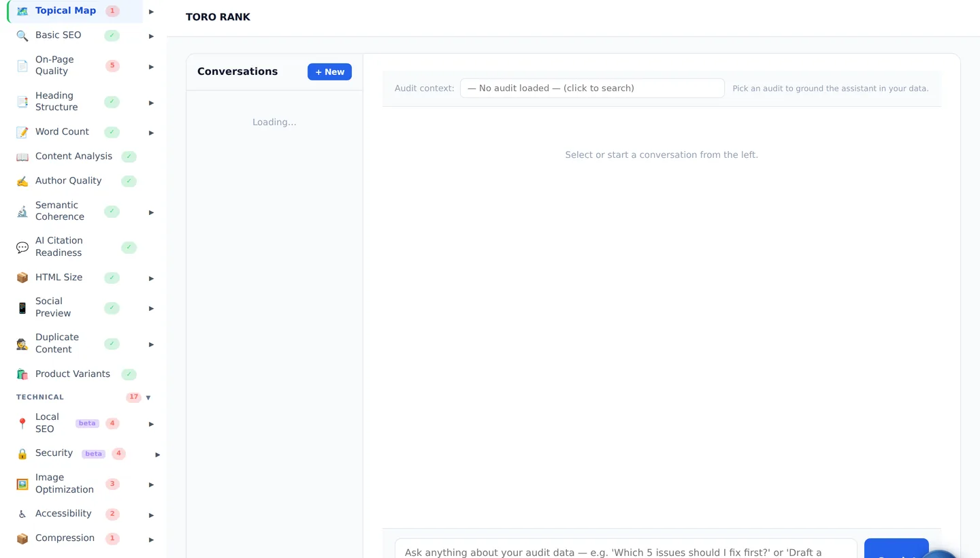Click the Security padlock icon

22,454
